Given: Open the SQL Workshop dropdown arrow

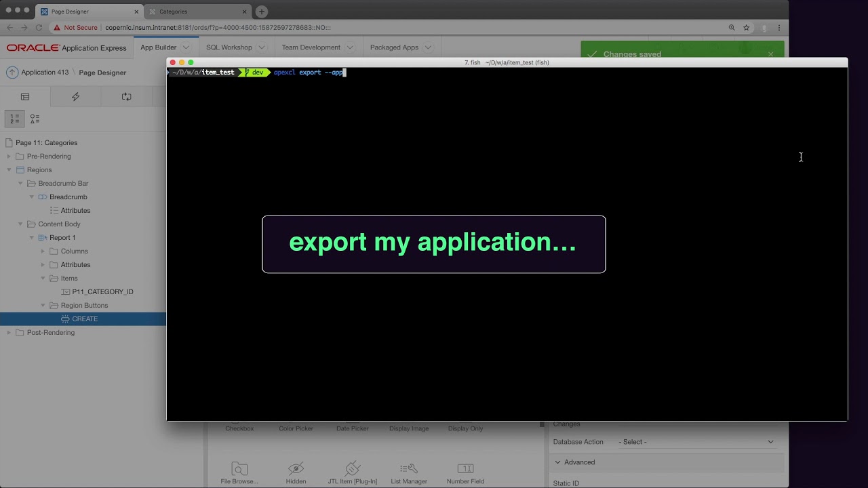Looking at the screenshot, I should (x=260, y=47).
